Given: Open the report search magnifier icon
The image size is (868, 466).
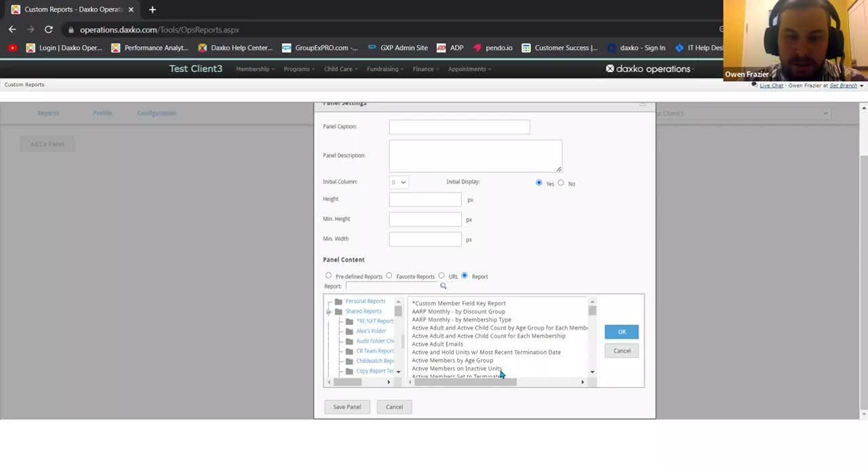Looking at the screenshot, I should [443, 286].
